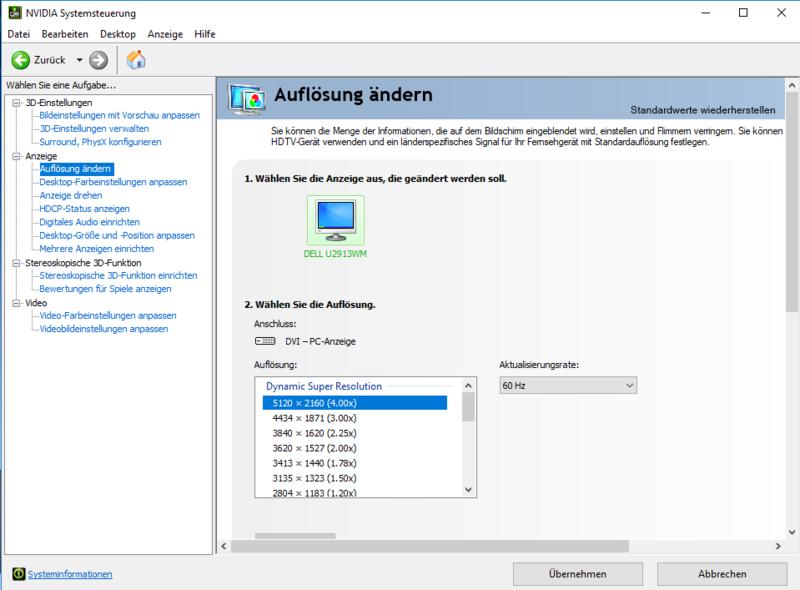
Task: Open the Home start page icon
Action: pyautogui.click(x=136, y=60)
